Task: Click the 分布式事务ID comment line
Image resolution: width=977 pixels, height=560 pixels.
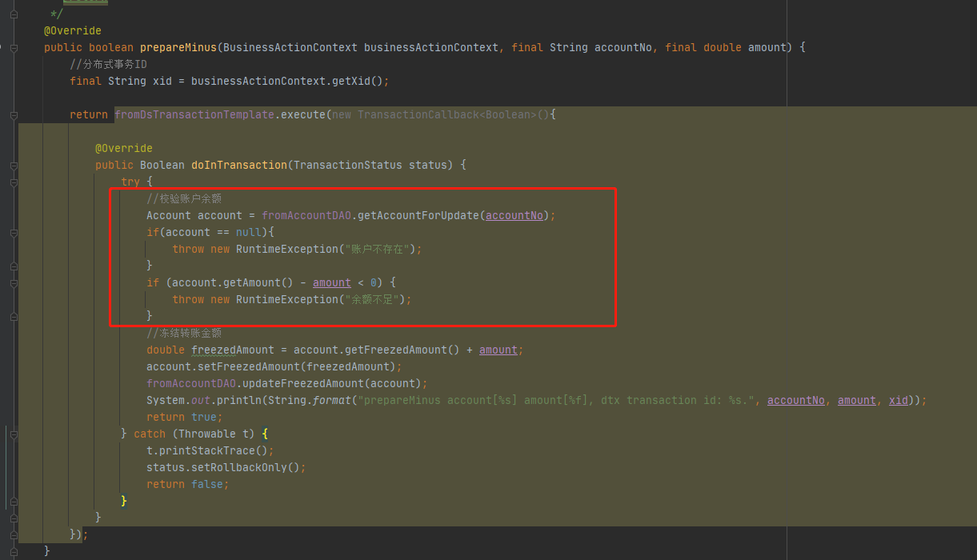Action: [x=108, y=64]
